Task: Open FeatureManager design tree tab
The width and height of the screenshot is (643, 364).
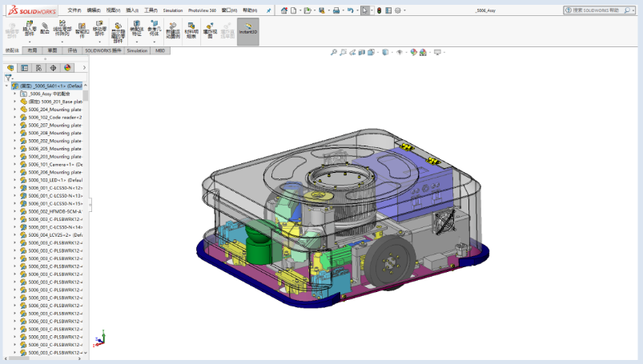Action: click(x=10, y=68)
